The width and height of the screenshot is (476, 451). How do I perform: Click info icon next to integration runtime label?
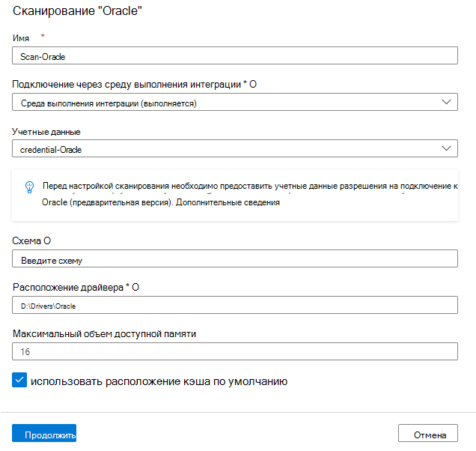253,84
